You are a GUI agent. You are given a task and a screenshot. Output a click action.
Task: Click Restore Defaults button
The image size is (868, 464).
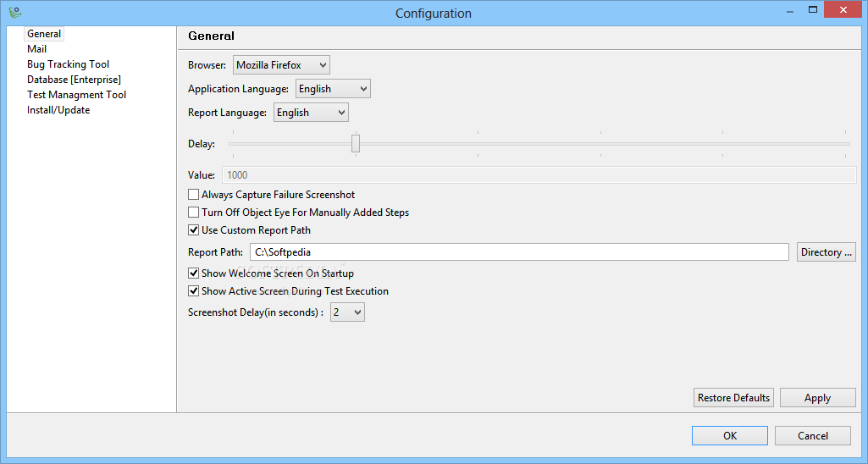pyautogui.click(x=733, y=398)
